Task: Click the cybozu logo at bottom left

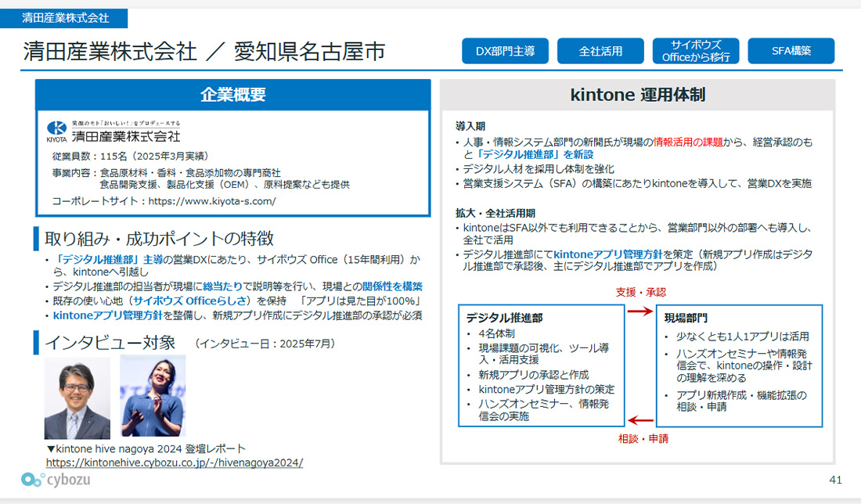Action: (56, 479)
